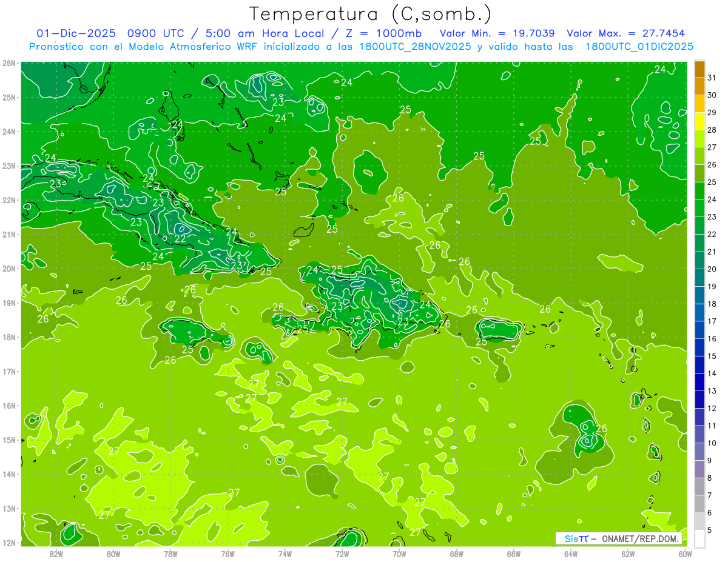Screen dimensions: 728x562
Task: Click the colorbar label 15
Action: click(712, 356)
